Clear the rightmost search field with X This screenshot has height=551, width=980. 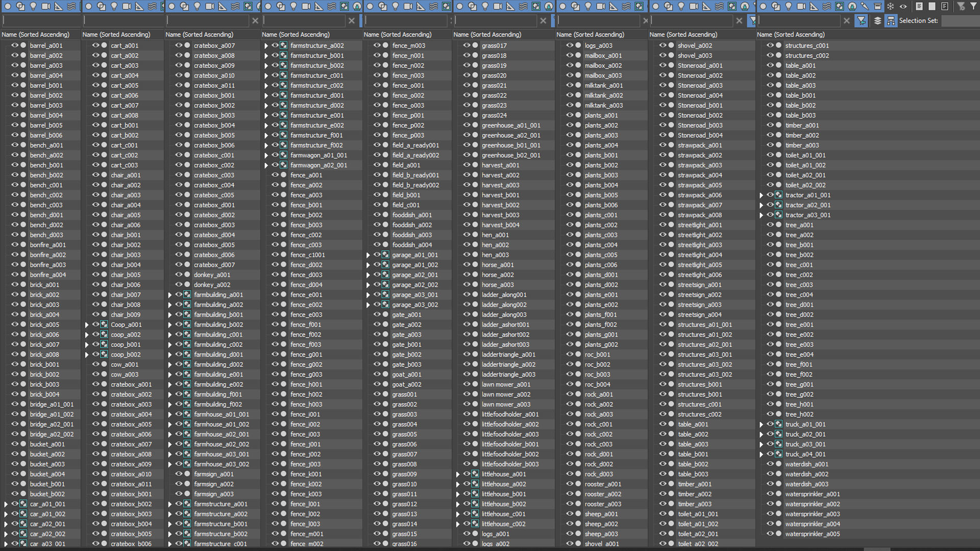pyautogui.click(x=847, y=20)
